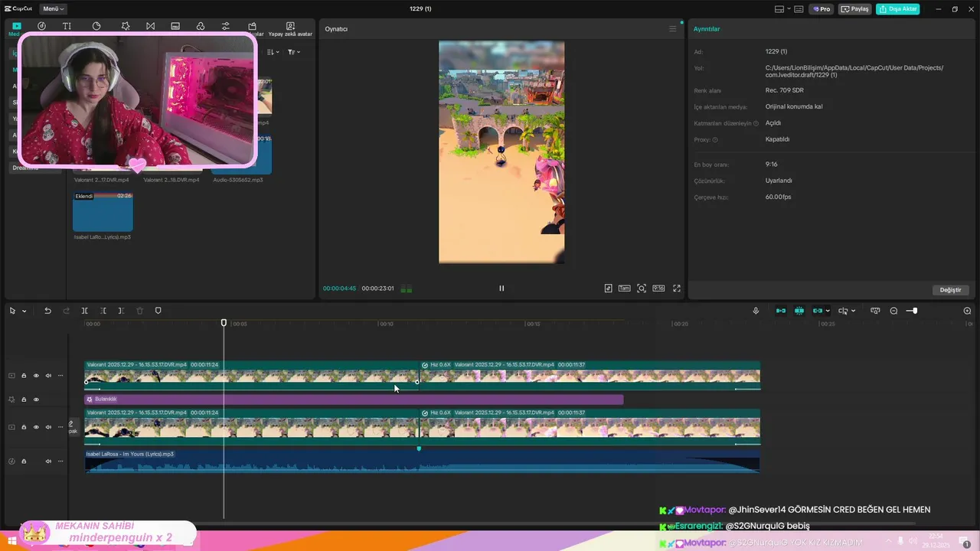Select the pointer select tool
Screen dimensions: 980x551
point(12,311)
